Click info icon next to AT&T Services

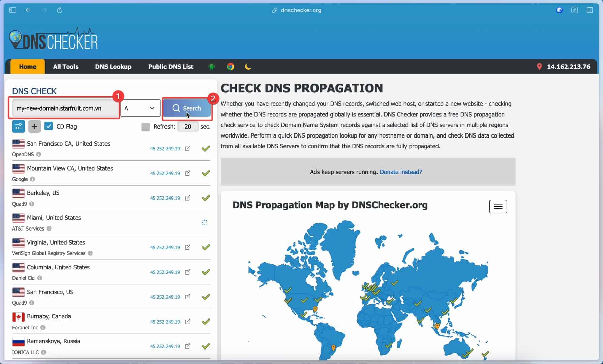point(49,229)
